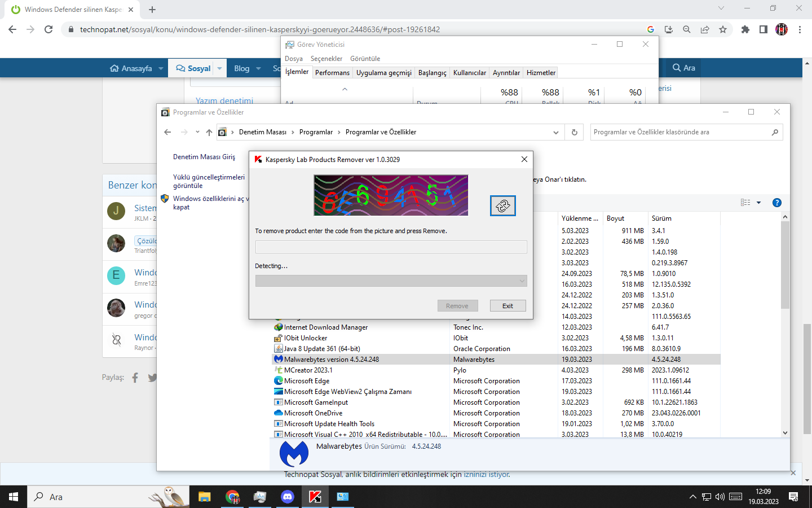Click the refresh button beside address bar
The image size is (812, 508).
pos(574,132)
